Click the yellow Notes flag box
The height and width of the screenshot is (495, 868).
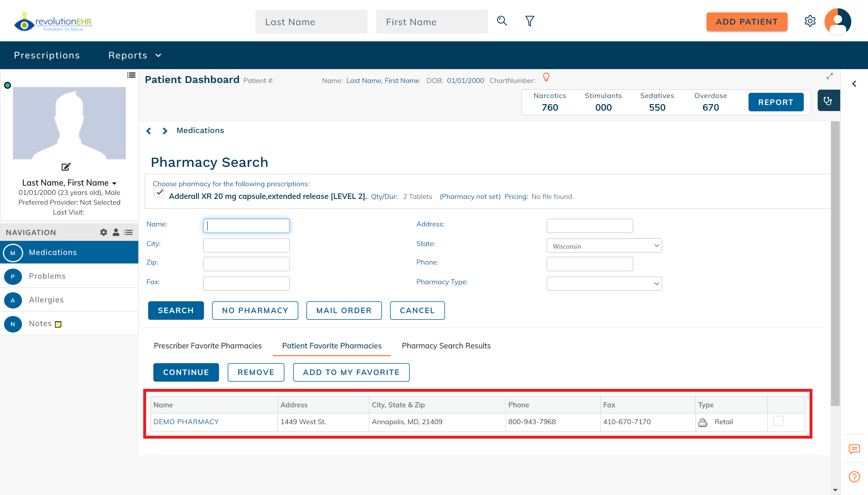click(58, 324)
